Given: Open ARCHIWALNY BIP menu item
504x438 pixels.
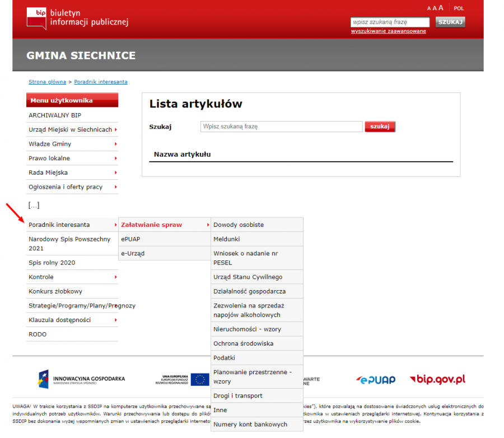Looking at the screenshot, I should (72, 115).
